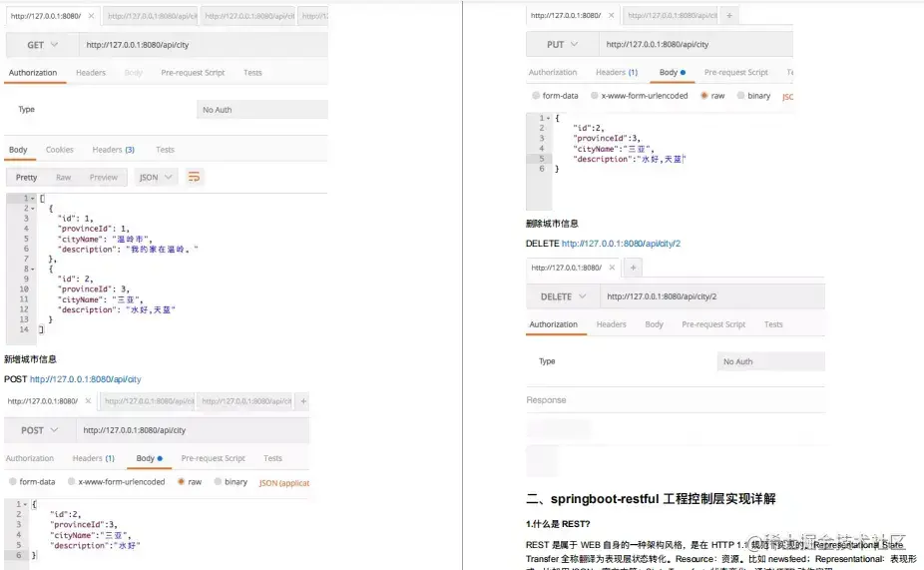The width and height of the screenshot is (924, 570).
Task: Open the PUT method dropdown
Action: point(562,44)
